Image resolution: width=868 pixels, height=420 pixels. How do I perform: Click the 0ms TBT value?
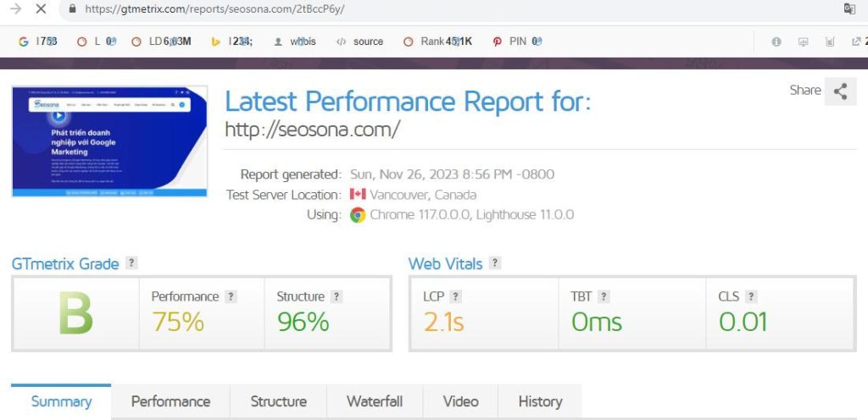[596, 322]
